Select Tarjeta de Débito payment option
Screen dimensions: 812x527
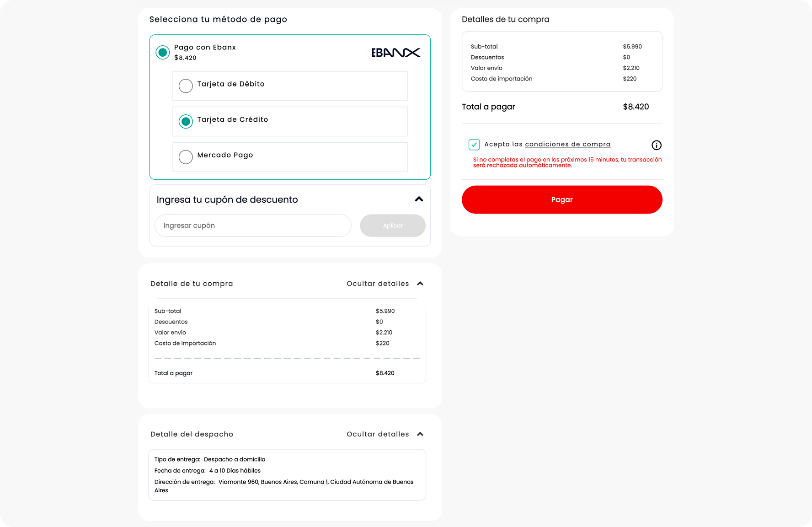[x=186, y=86]
